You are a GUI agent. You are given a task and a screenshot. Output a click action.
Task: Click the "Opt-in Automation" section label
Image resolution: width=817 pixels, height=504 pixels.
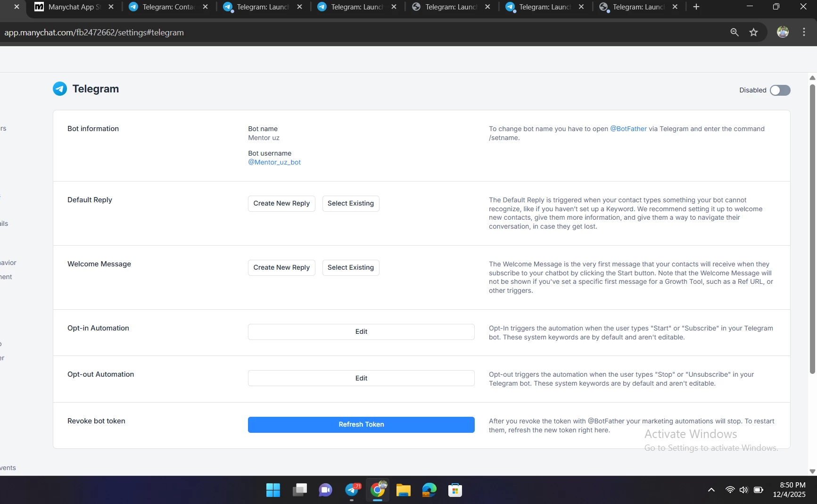98,328
